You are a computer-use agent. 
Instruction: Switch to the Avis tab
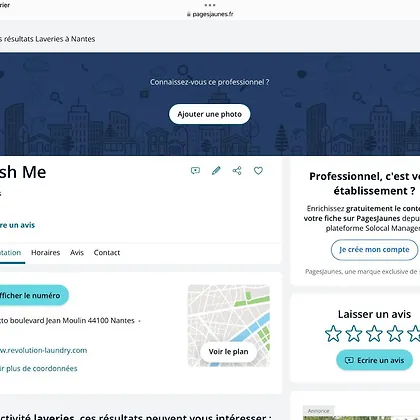(77, 253)
